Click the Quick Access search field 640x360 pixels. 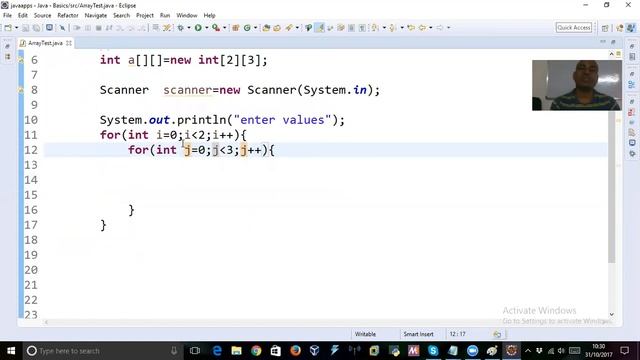click(x=573, y=27)
